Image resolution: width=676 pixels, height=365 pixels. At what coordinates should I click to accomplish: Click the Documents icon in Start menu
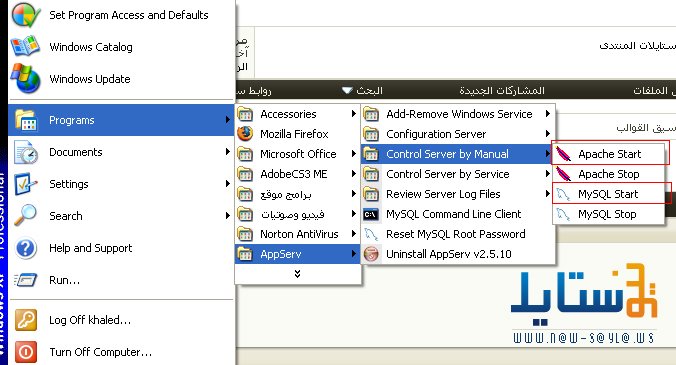(25, 152)
